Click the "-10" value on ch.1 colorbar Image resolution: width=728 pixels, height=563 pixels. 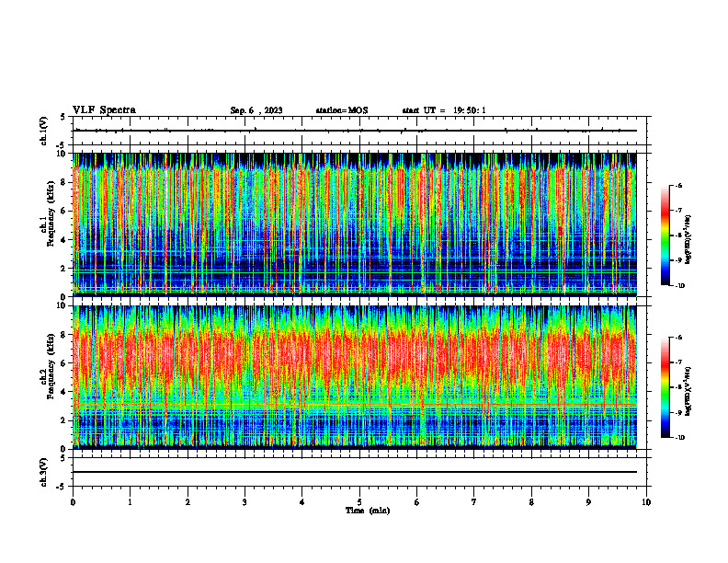(x=678, y=286)
